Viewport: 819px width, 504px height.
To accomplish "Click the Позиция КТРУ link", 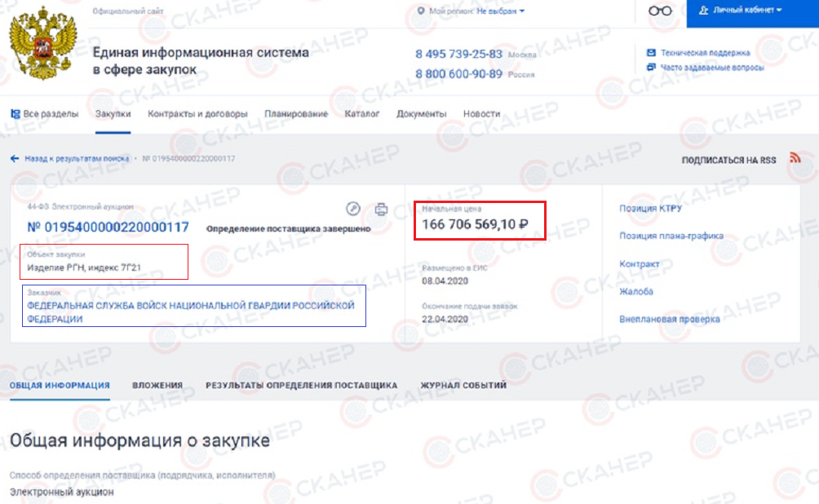I will 651,209.
